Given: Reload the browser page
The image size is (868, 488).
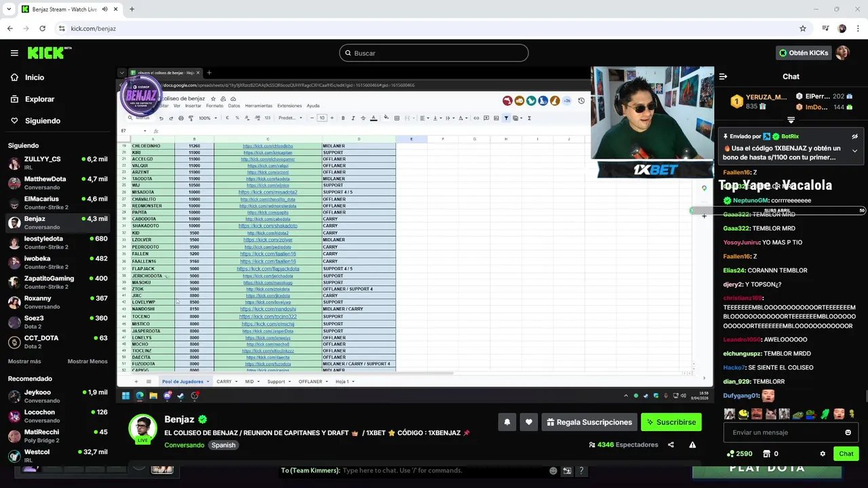Looking at the screenshot, I should point(43,28).
